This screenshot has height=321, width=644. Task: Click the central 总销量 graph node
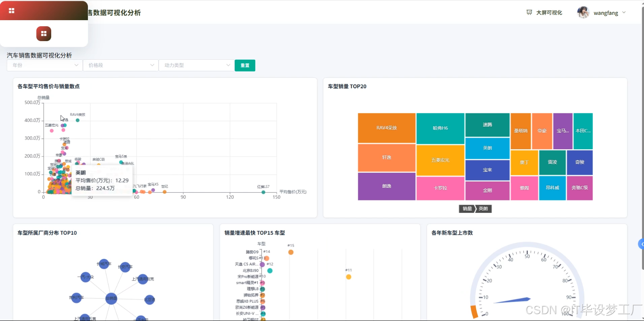[x=111, y=298]
